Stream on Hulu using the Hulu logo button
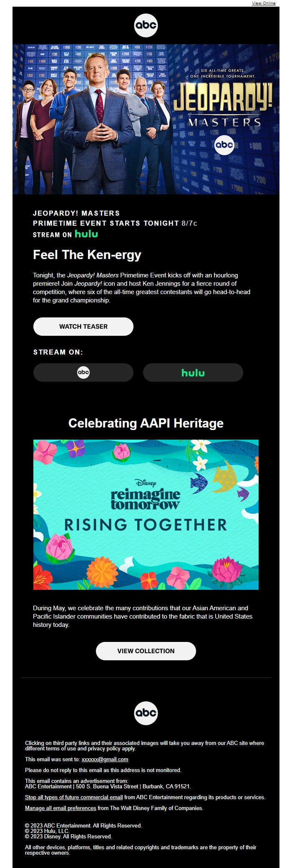This screenshot has height=868, width=292. tap(193, 372)
